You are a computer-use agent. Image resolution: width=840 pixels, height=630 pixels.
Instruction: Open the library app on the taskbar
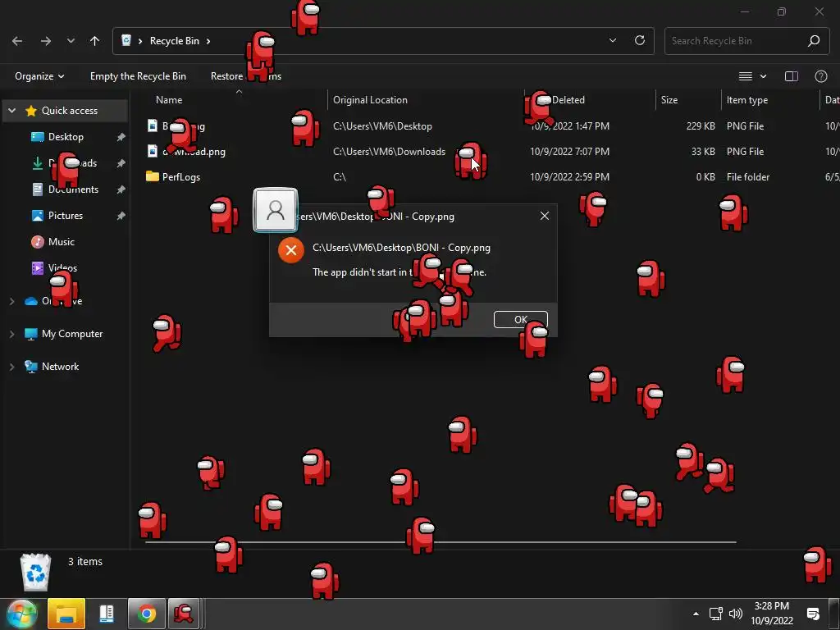[x=107, y=614]
